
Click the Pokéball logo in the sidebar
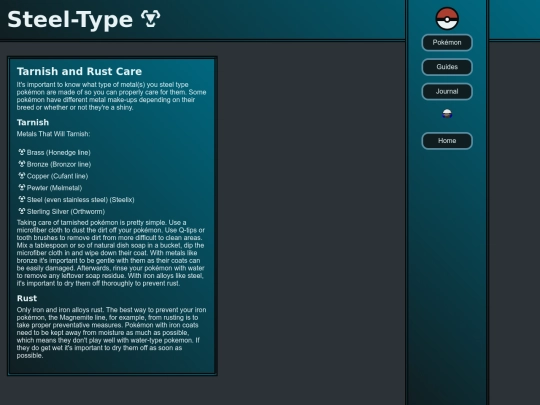pyautogui.click(x=447, y=19)
